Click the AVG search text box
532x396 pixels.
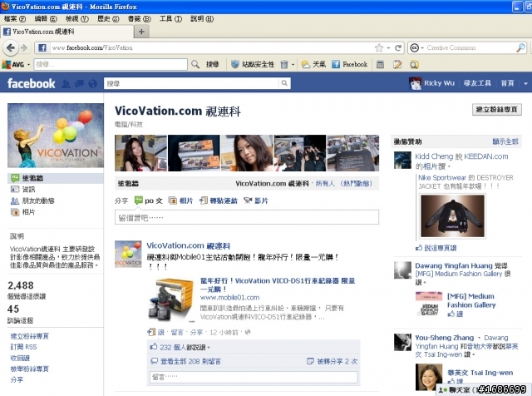click(111, 65)
